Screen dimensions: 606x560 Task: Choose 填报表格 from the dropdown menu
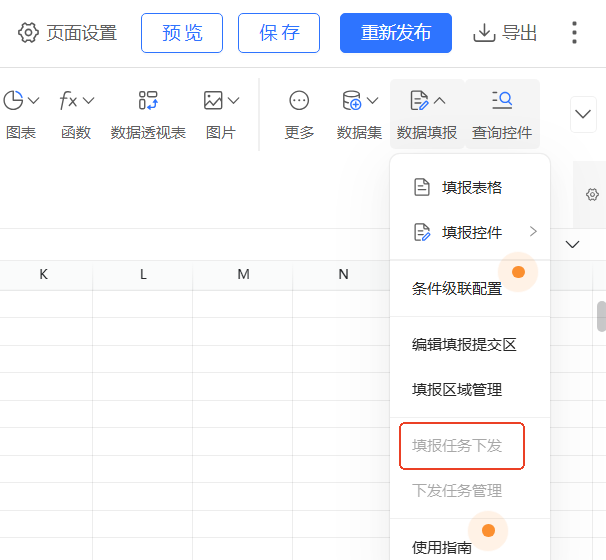click(x=471, y=187)
